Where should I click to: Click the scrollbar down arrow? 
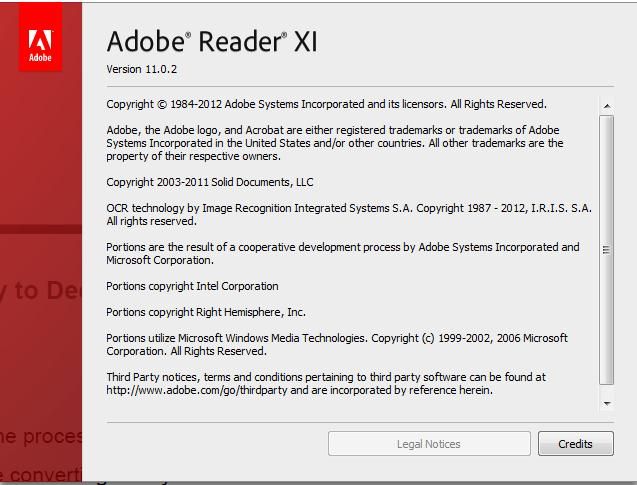tap(607, 403)
